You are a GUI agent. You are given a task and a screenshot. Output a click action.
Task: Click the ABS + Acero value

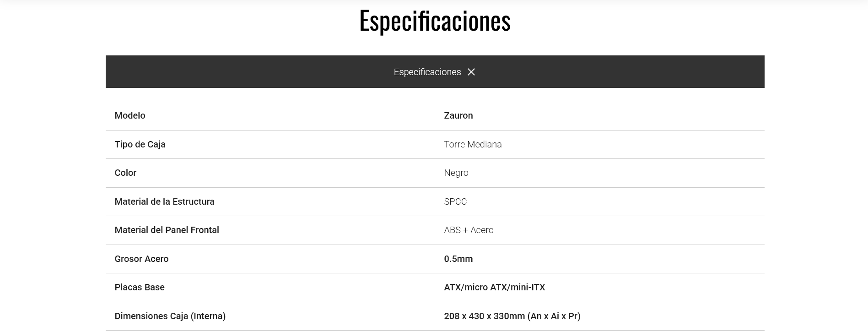pyautogui.click(x=469, y=230)
